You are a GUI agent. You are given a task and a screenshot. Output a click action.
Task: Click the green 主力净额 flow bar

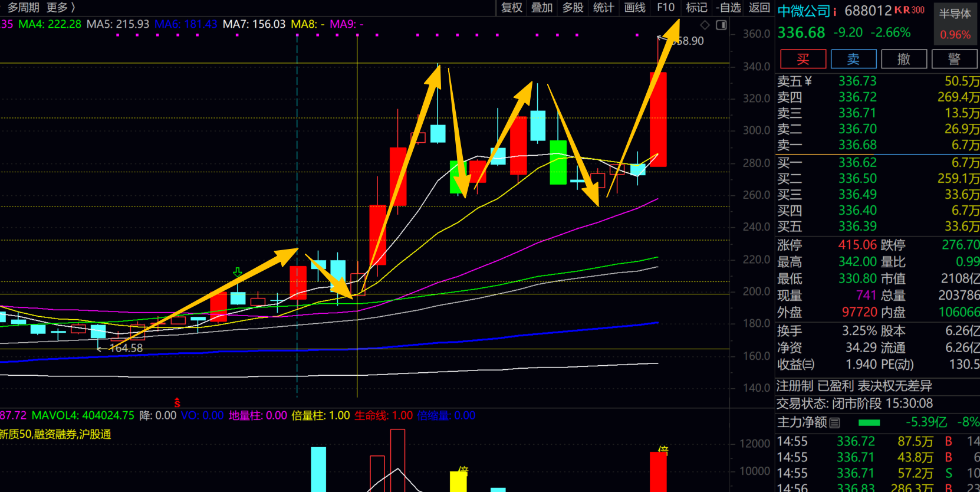(x=869, y=422)
